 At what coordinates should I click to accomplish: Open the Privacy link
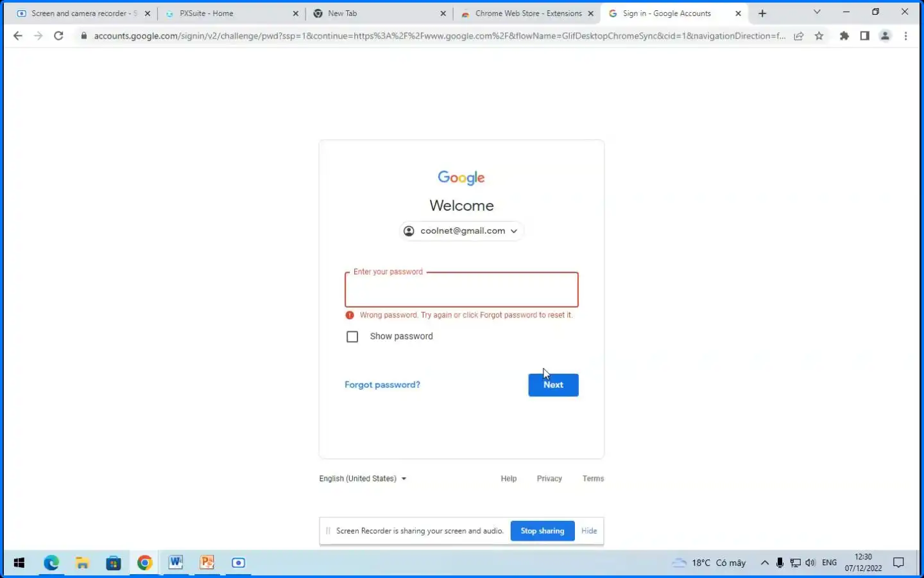549,478
